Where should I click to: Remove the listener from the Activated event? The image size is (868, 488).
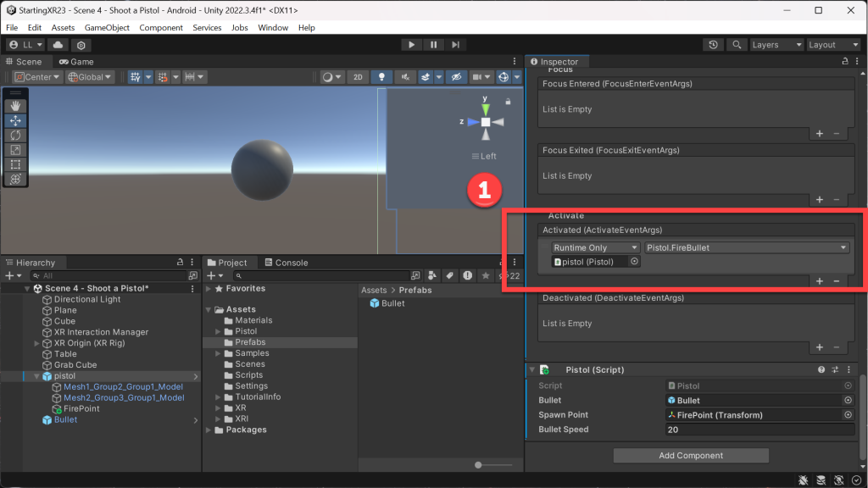point(837,281)
